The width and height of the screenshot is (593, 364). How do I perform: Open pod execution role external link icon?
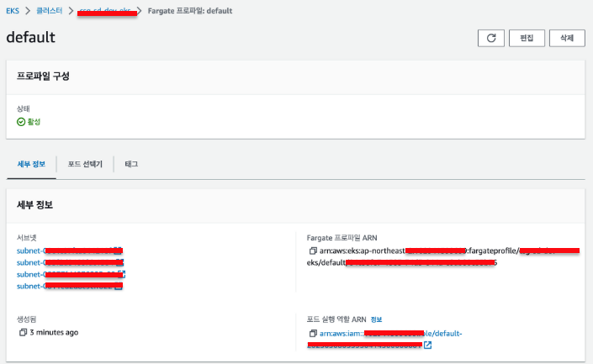click(428, 345)
